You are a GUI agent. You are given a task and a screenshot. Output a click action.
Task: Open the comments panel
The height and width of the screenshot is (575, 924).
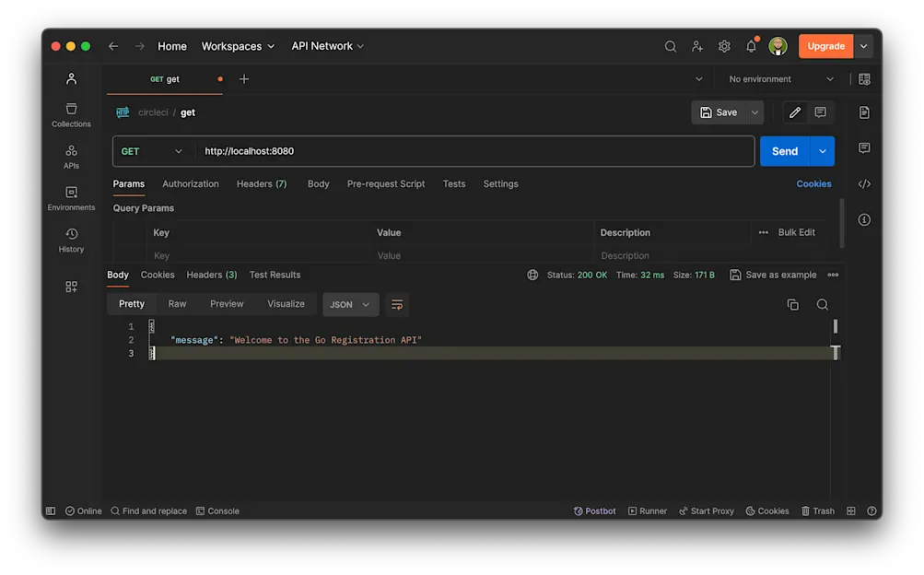(x=864, y=148)
